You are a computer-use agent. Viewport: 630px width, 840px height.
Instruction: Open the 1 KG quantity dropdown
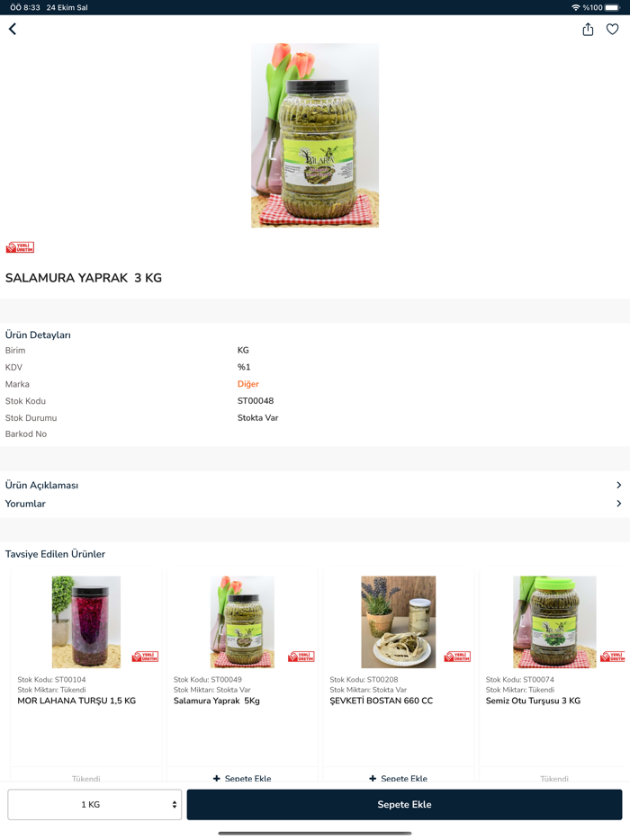pos(94,804)
